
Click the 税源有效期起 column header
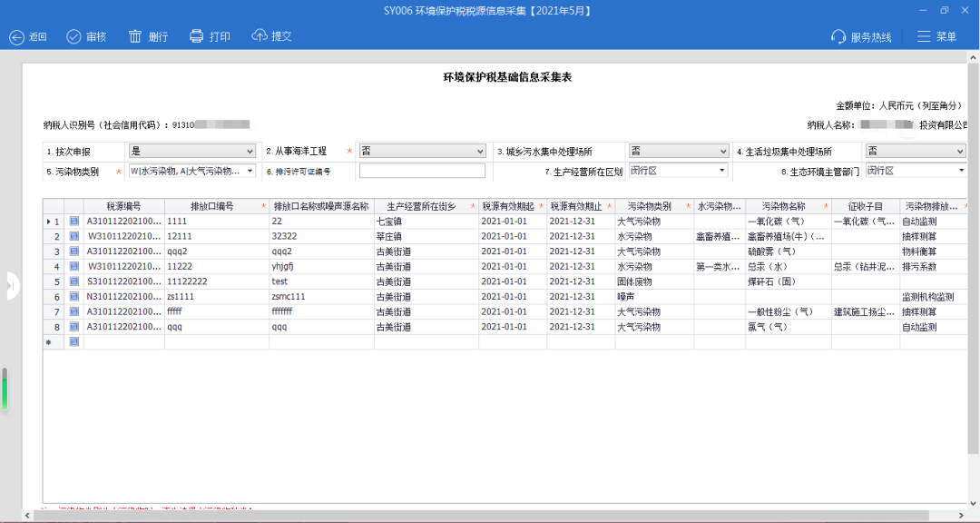[x=512, y=206]
